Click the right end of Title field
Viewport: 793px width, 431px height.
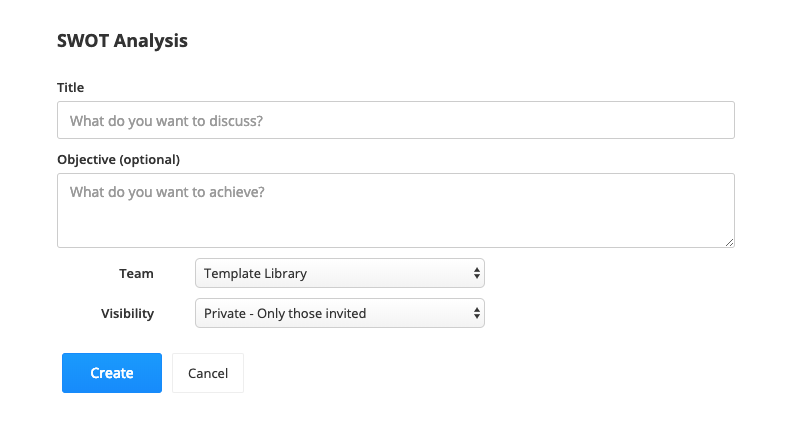(715, 120)
